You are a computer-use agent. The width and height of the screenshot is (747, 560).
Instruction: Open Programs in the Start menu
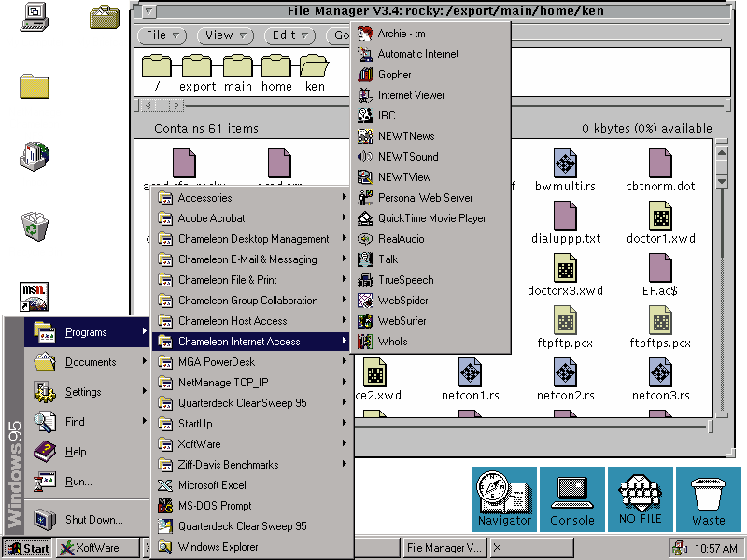(87, 332)
